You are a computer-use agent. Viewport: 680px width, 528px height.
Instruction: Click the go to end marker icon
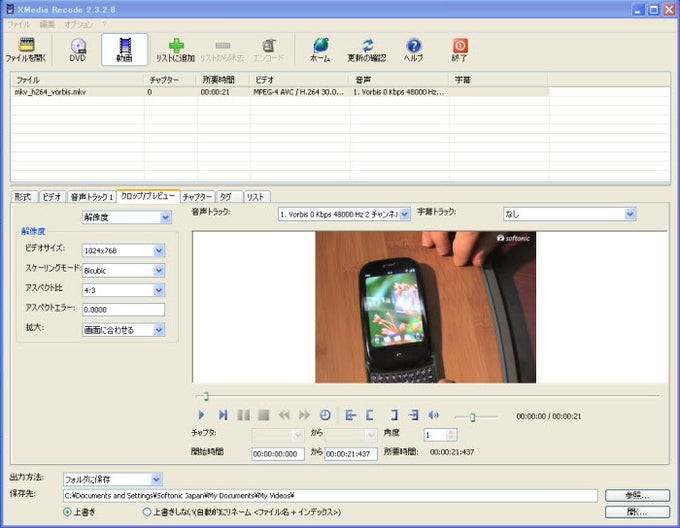413,415
